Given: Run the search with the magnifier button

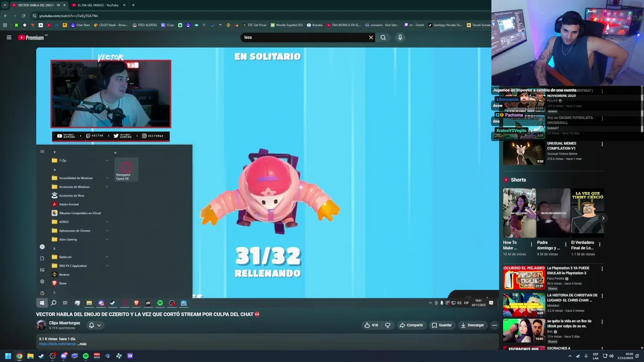Looking at the screenshot, I should click(x=383, y=37).
